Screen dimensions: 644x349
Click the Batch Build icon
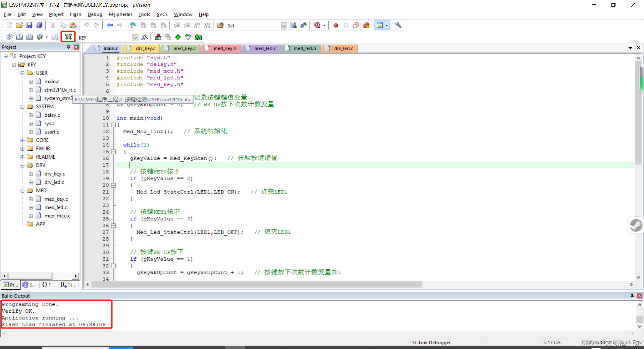(x=40, y=37)
